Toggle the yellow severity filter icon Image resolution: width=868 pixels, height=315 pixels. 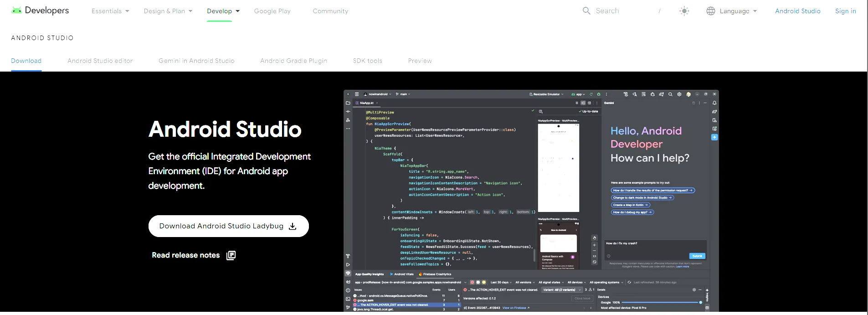click(x=484, y=282)
